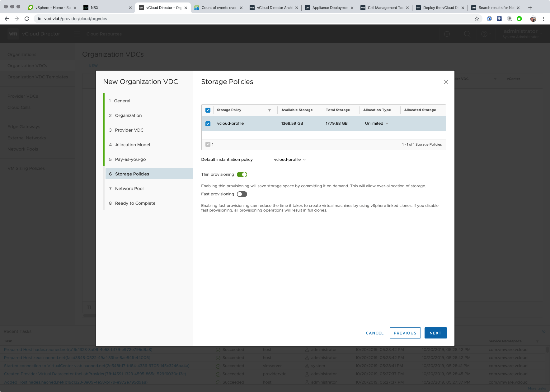
Task: Go to the Network Pool wizard step
Action: pyautogui.click(x=129, y=189)
